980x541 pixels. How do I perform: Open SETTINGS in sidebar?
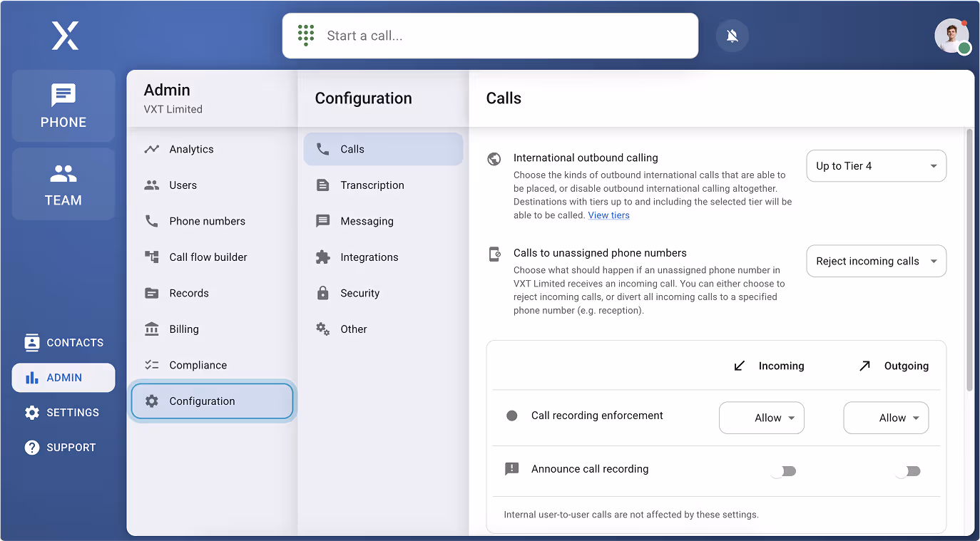pos(63,413)
